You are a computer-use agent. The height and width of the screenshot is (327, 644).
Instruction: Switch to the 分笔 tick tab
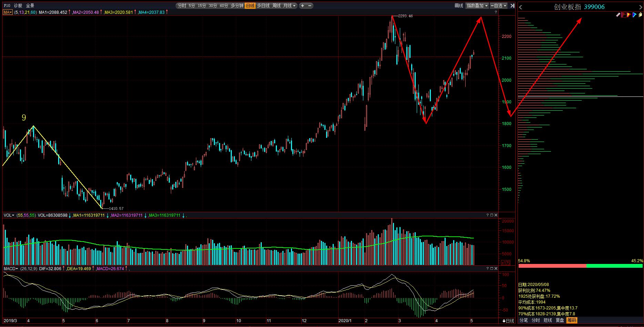(523, 320)
